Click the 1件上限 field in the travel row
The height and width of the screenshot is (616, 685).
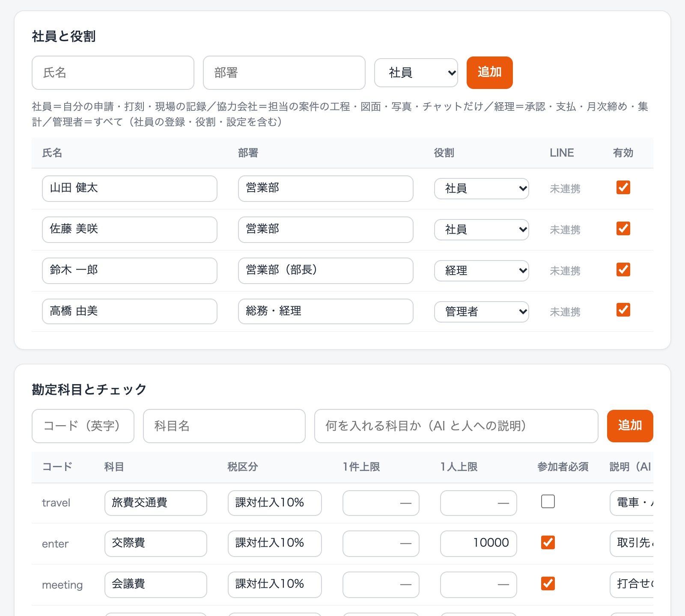click(381, 503)
